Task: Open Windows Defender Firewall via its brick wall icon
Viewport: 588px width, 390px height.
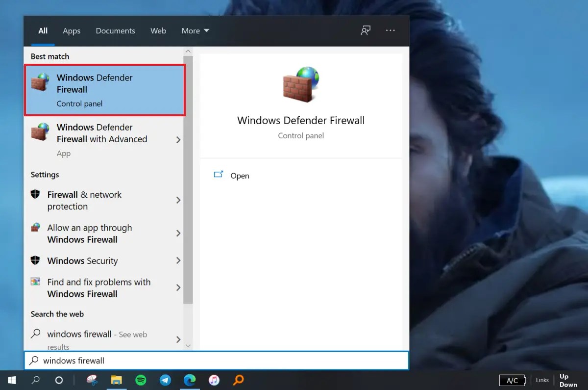Action: (39, 83)
